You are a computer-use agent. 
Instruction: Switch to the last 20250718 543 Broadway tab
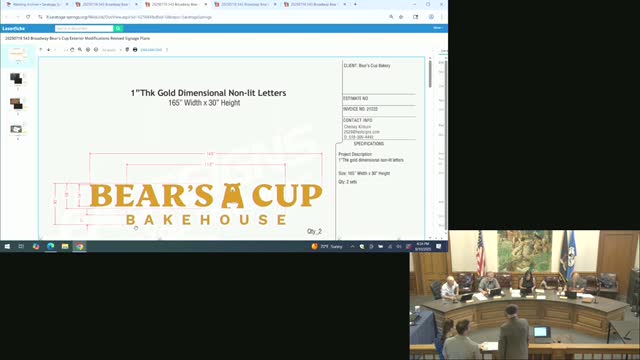[x=313, y=4]
